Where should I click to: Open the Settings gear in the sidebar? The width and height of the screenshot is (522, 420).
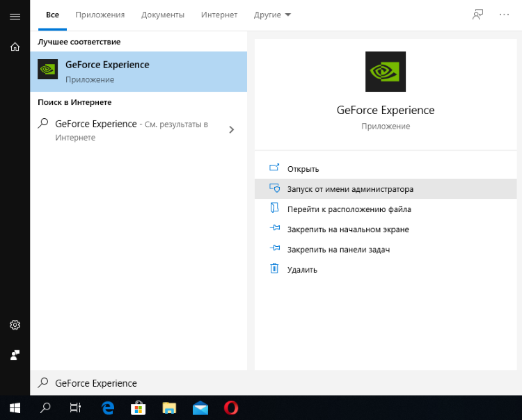15,325
